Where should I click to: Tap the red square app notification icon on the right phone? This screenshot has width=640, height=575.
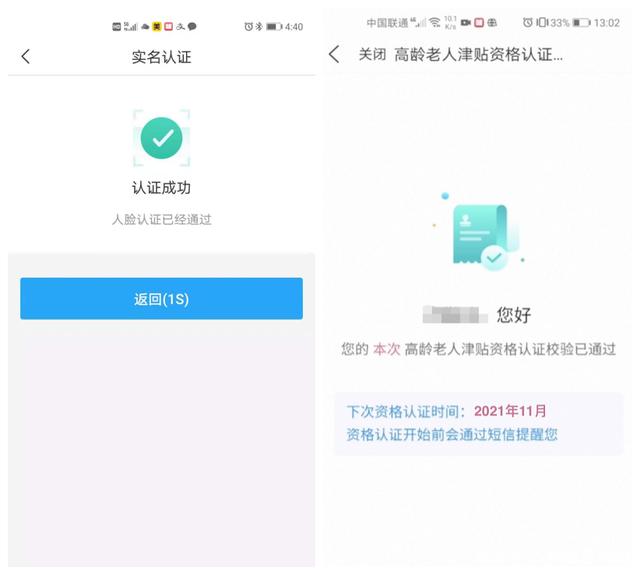pos(479,22)
